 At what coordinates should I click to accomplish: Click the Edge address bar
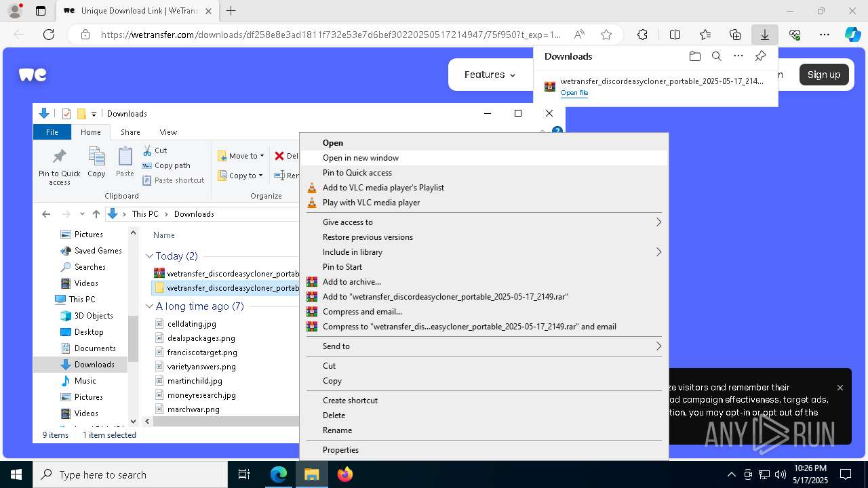tap(331, 35)
